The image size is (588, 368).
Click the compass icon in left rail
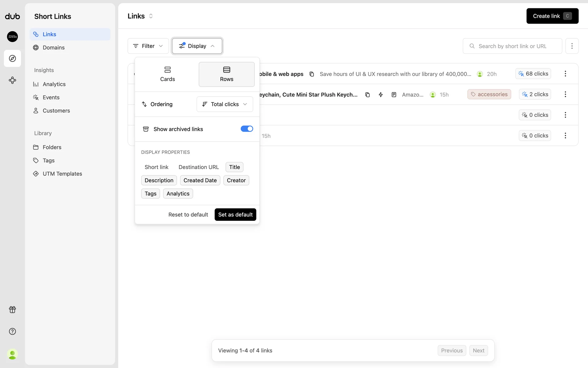coord(12,58)
